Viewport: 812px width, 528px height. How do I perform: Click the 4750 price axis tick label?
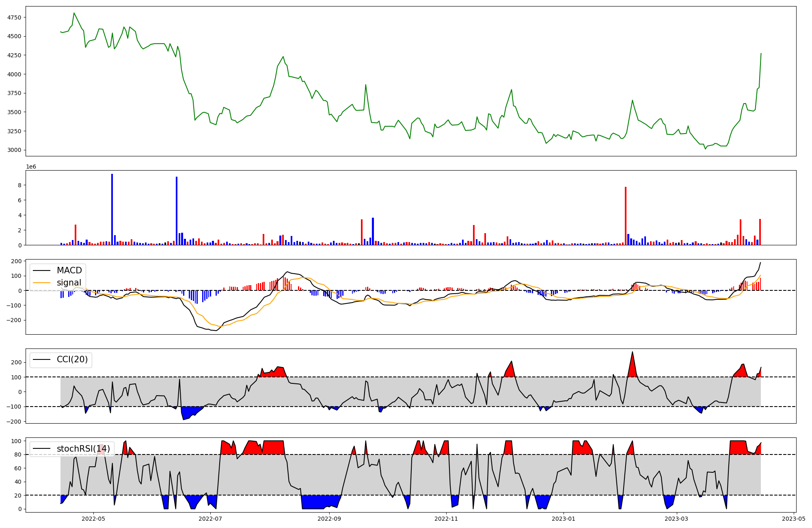click(x=14, y=17)
